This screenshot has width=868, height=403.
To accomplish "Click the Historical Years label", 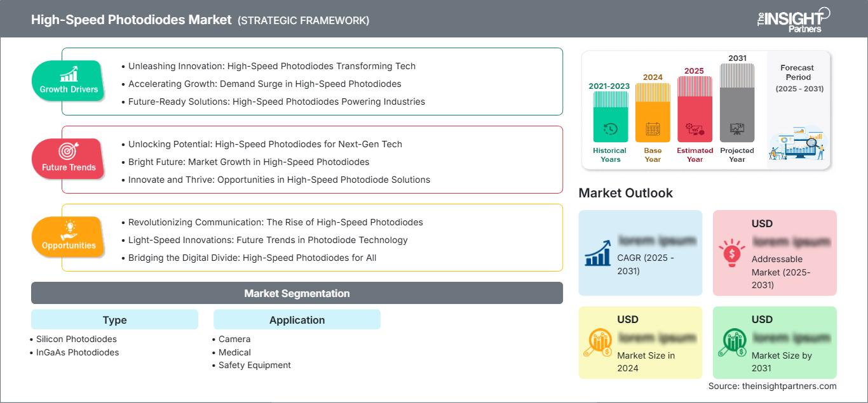I will pos(610,155).
